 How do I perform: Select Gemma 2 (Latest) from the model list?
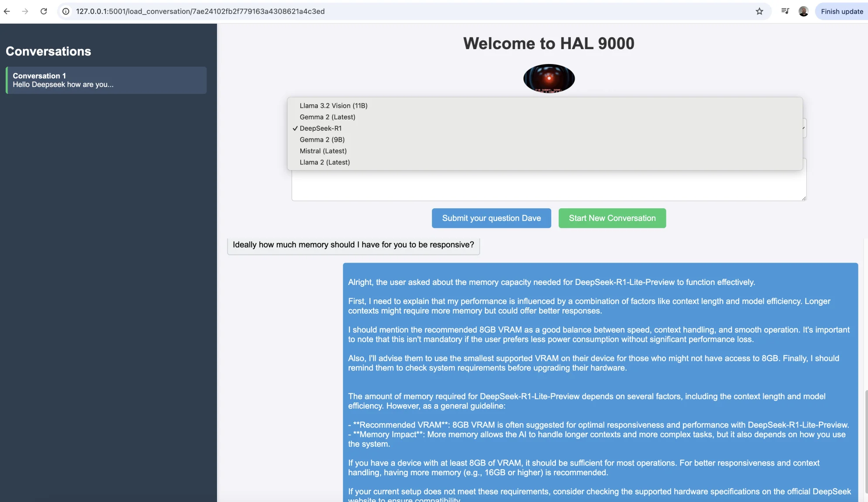click(545, 117)
